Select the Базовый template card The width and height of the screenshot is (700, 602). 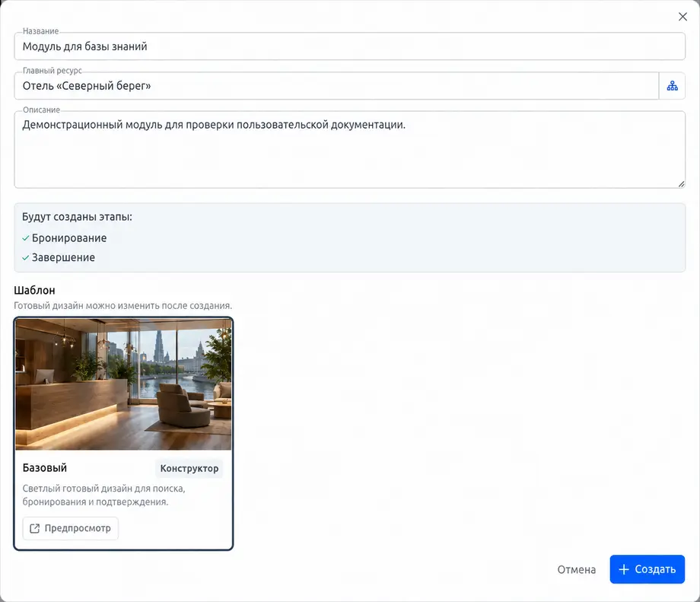(x=123, y=434)
